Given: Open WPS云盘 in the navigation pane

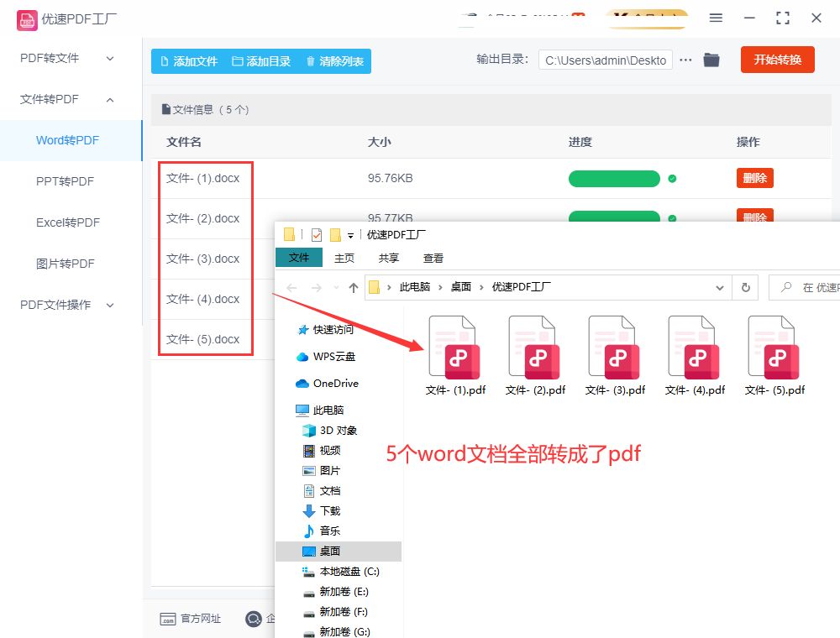Looking at the screenshot, I should point(326,357).
